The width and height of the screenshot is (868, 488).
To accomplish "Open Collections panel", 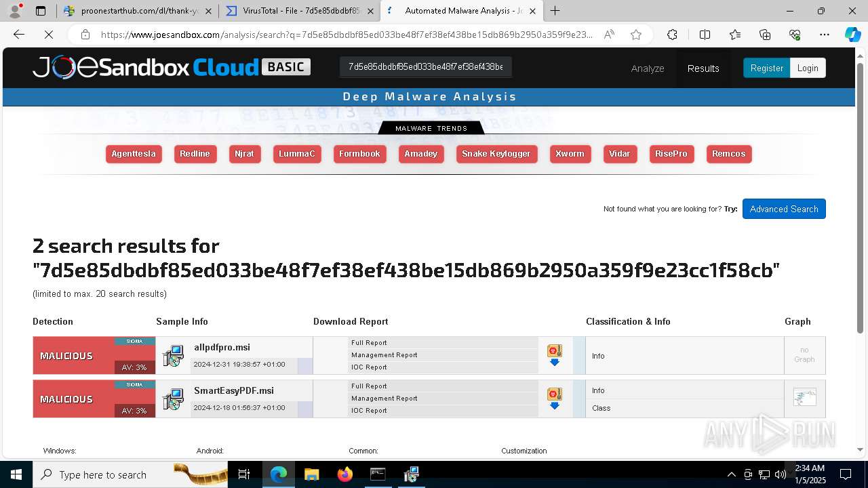I will 765,35.
